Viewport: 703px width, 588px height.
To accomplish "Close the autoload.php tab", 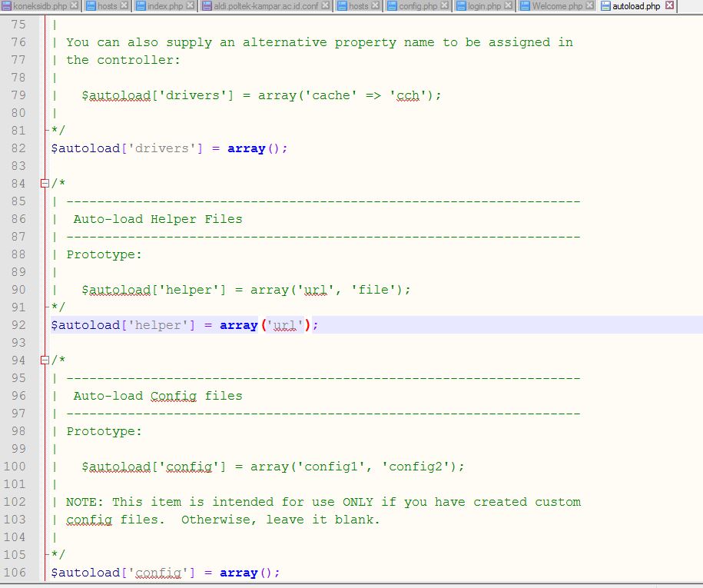I will pyautogui.click(x=668, y=6).
